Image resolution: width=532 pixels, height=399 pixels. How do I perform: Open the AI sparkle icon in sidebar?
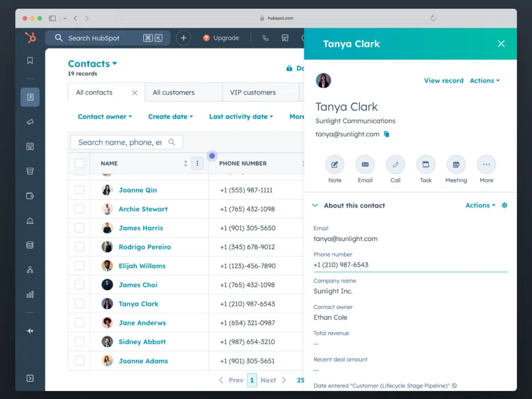(x=30, y=331)
